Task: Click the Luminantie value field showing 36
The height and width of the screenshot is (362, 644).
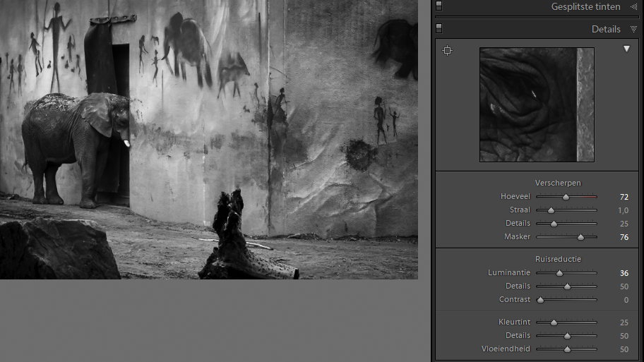Action: pos(624,273)
